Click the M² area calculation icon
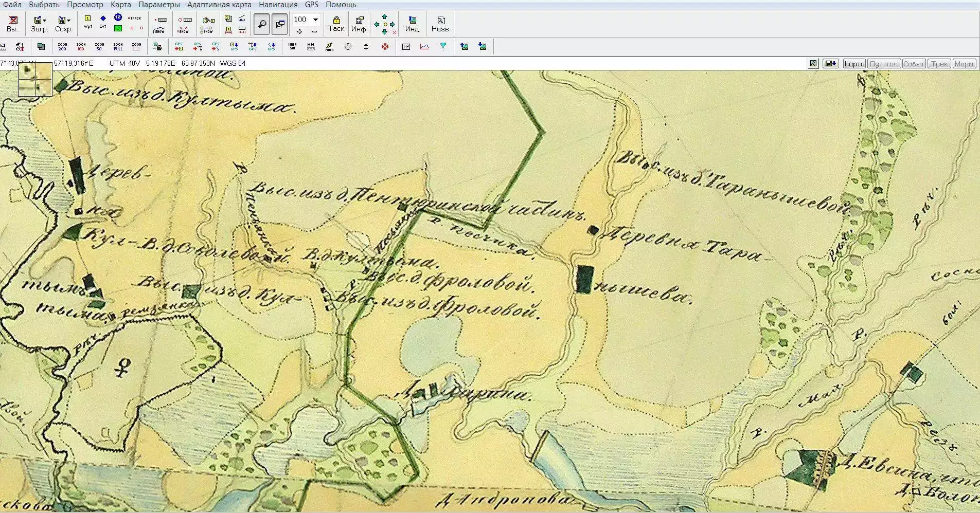The width and height of the screenshot is (980, 513). (406, 47)
